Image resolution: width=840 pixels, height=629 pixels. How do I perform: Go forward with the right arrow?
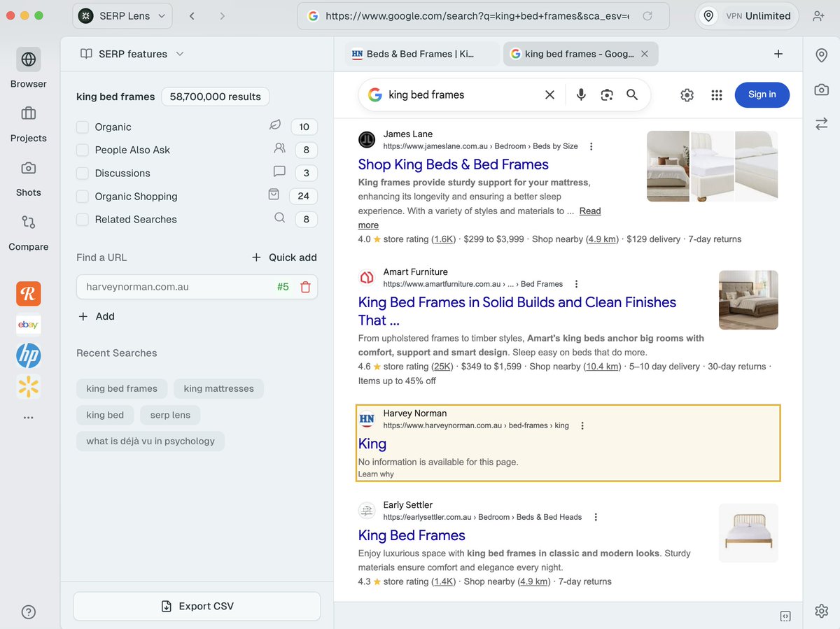[x=222, y=15]
